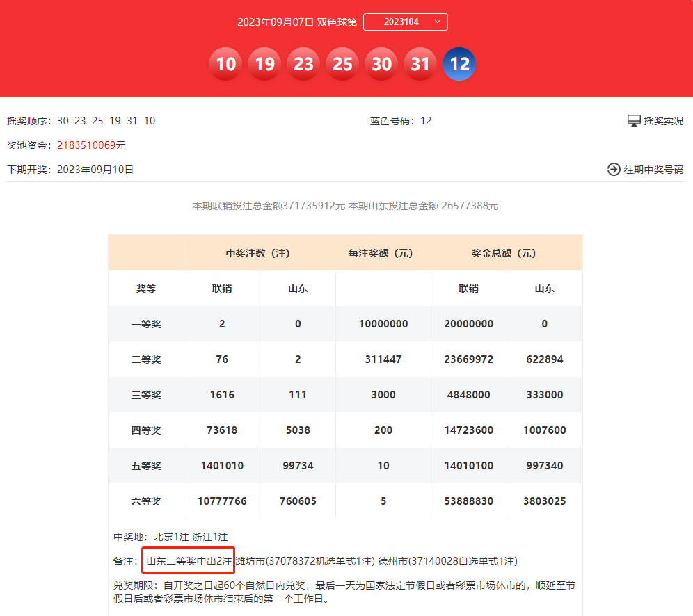Screen dimensions: 693x616
Task: Click the 中奖注数（注） column header
Action: (x=258, y=253)
